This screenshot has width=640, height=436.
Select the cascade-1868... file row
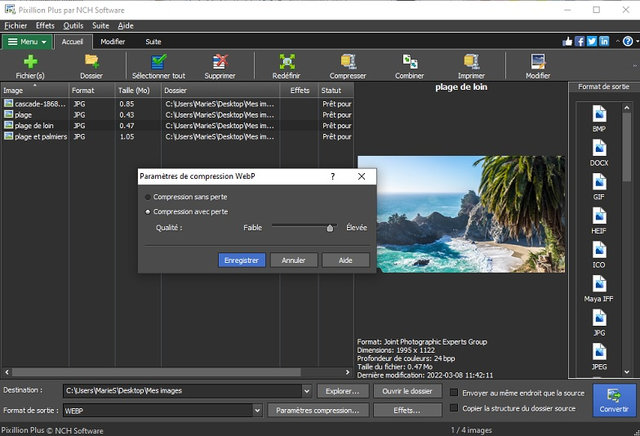(177, 104)
